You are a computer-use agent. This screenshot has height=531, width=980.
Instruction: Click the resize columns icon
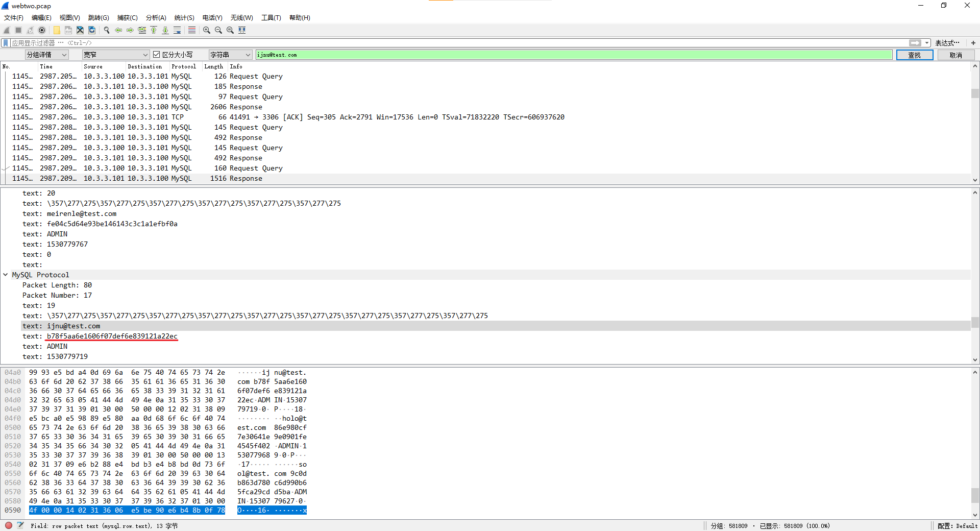(242, 30)
